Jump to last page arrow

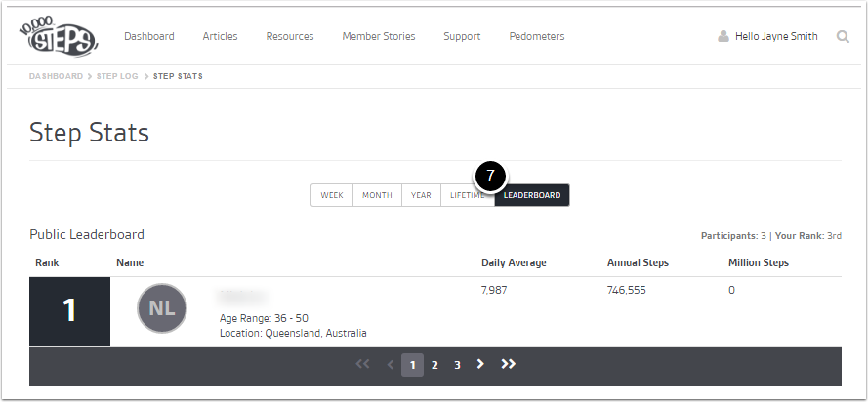508,364
